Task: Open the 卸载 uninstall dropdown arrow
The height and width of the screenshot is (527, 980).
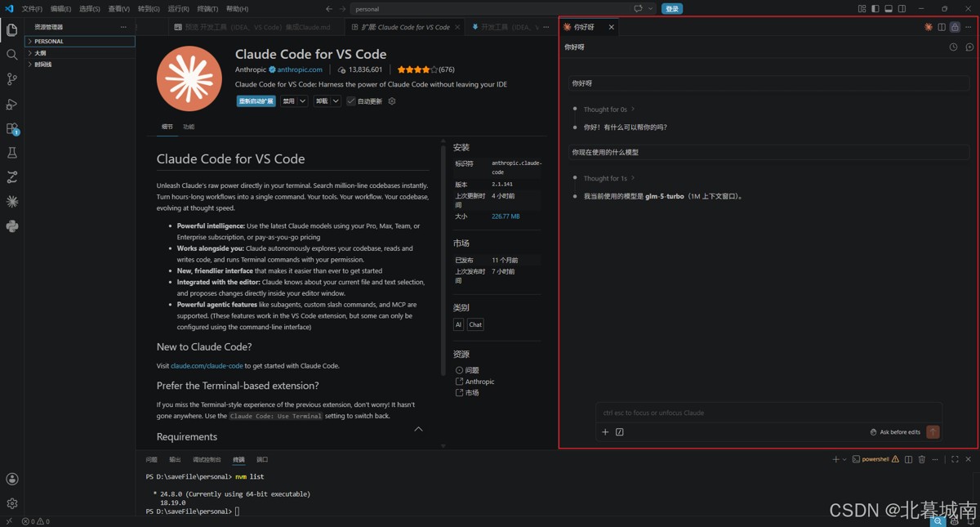Action: (x=336, y=101)
